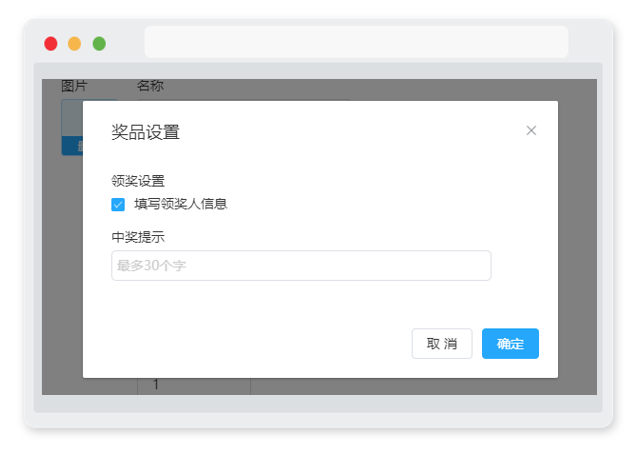The image size is (640, 450).
Task: Click the table cell showing 1
Action: (193, 386)
